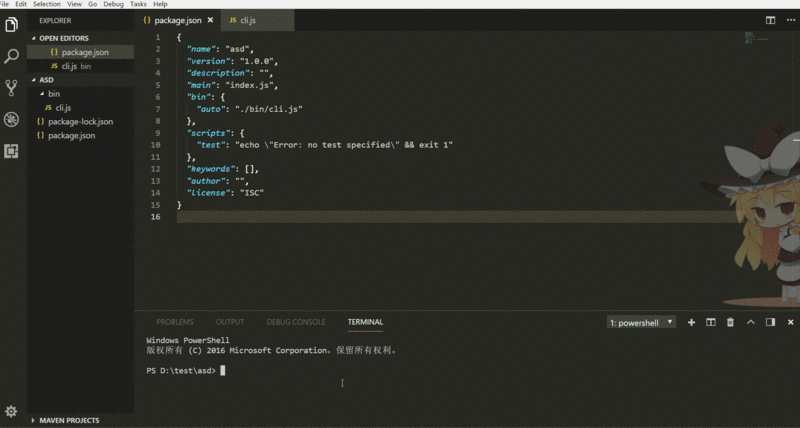Open the powershell terminal selector dropdown
Image resolution: width=800 pixels, height=428 pixels.
[x=641, y=322]
